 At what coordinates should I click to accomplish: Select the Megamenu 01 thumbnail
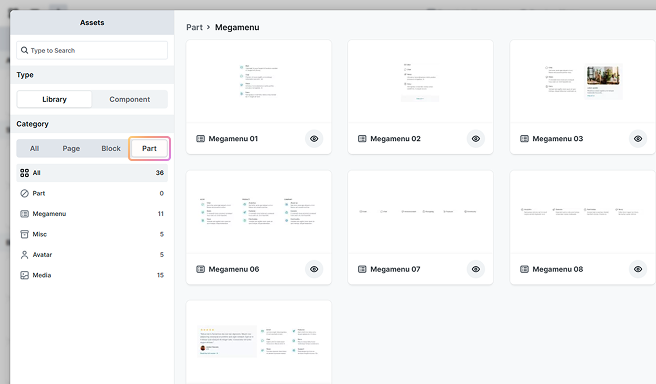click(x=259, y=82)
